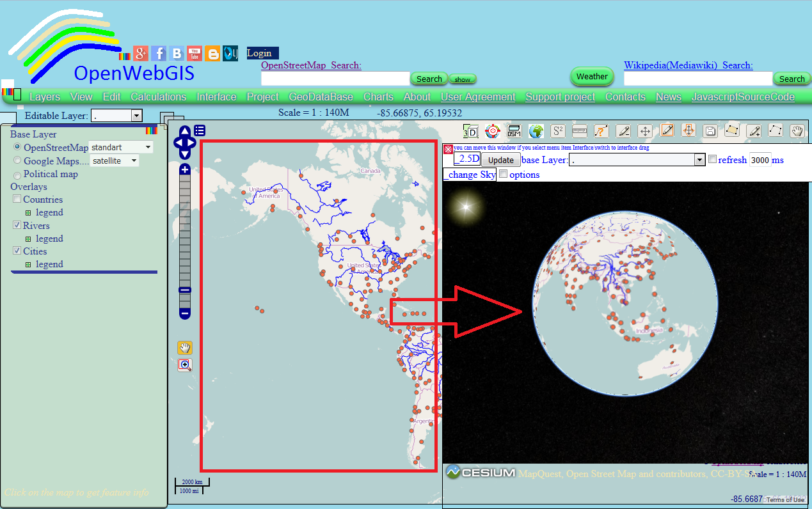
Task: Click the change Sky link
Action: [469, 174]
